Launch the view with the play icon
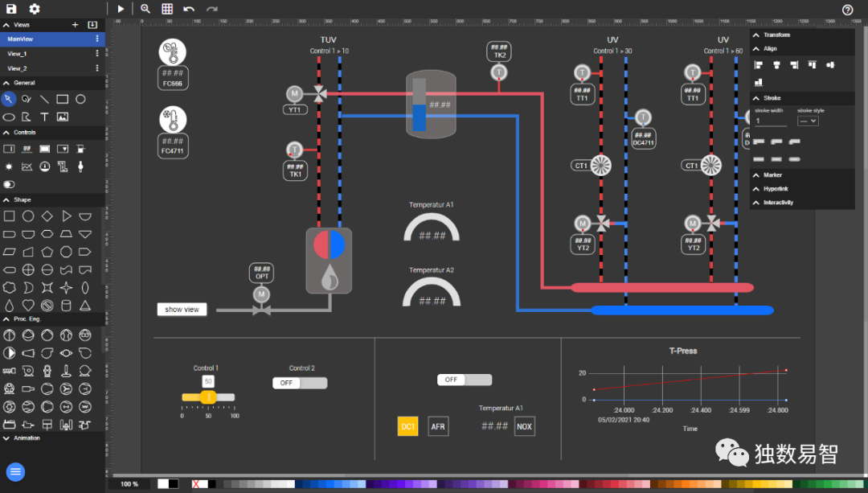The height and width of the screenshot is (493, 868). (121, 9)
